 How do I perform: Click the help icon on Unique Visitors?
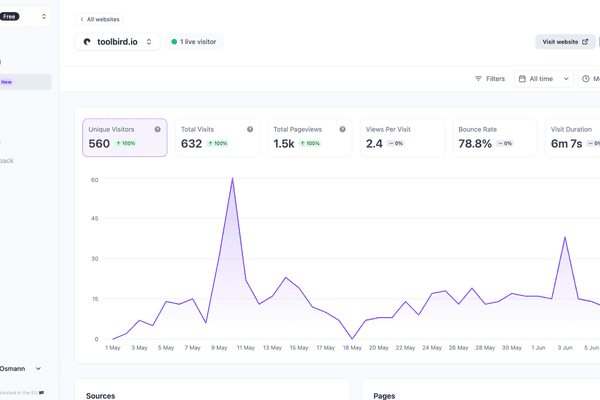157,129
